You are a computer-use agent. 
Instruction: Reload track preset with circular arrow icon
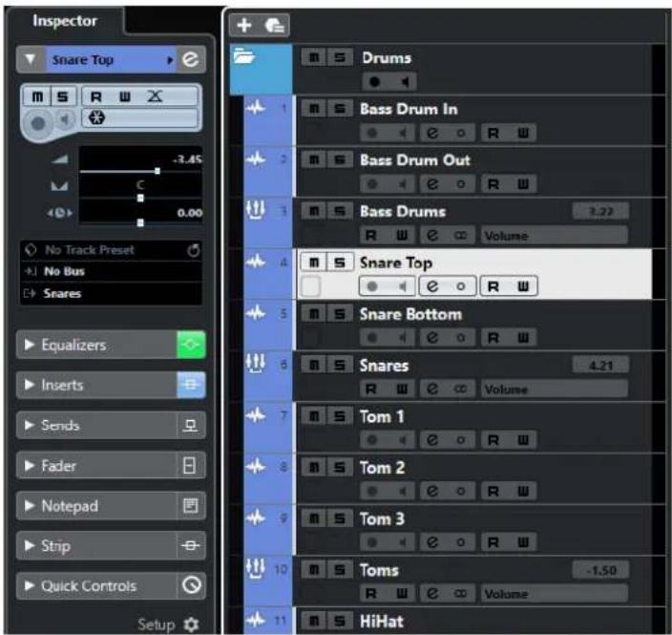[194, 250]
